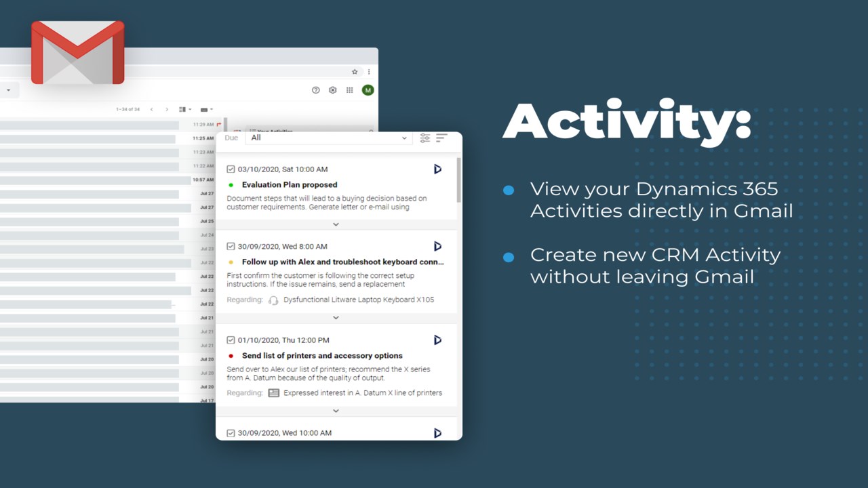Click the date text 03/10/2020, Sat 10:00 AM
This screenshot has height=488, width=868.
click(x=283, y=169)
